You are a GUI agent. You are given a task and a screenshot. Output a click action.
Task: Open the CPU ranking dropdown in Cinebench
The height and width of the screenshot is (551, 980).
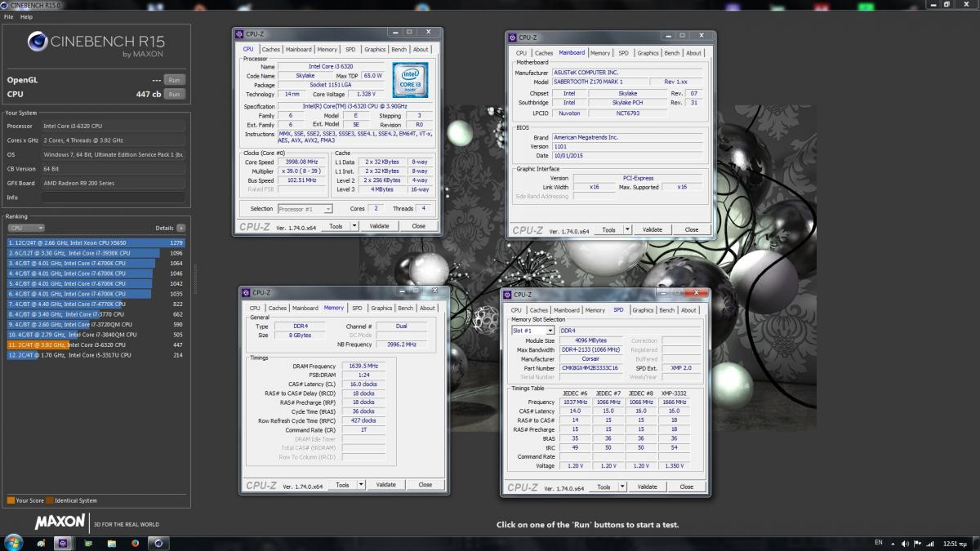[x=25, y=229]
